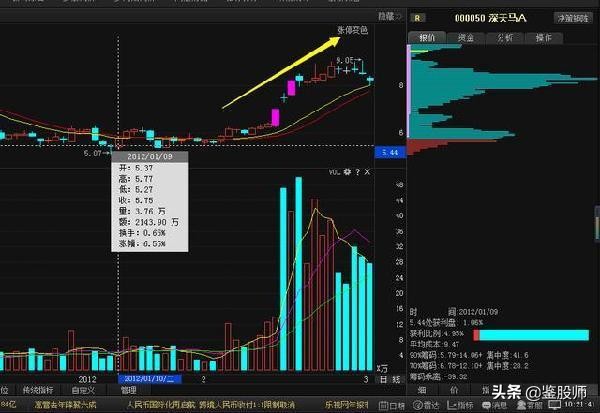The image size is (600, 413).
Task: Select the 细 tab under chip panel
Action: [x=422, y=390]
